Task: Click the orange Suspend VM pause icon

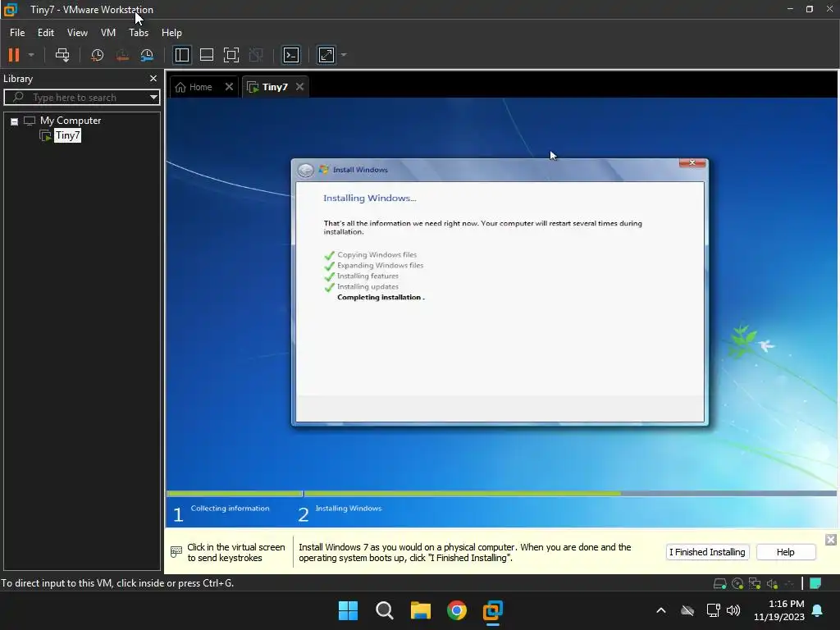Action: pos(14,55)
